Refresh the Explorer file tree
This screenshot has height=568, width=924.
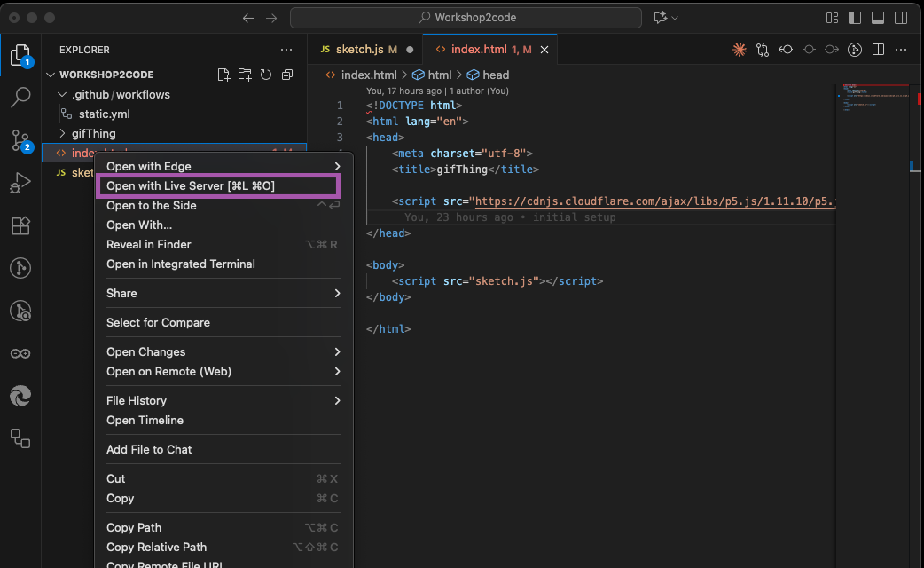tap(266, 75)
